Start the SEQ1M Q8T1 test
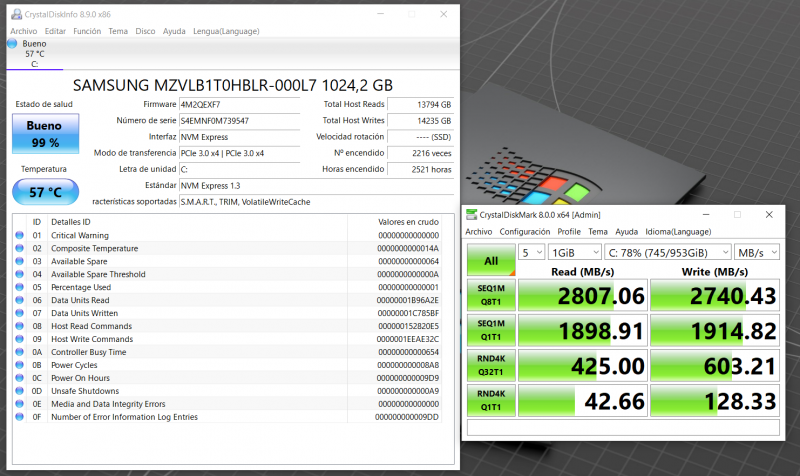800x476 pixels. (491, 293)
